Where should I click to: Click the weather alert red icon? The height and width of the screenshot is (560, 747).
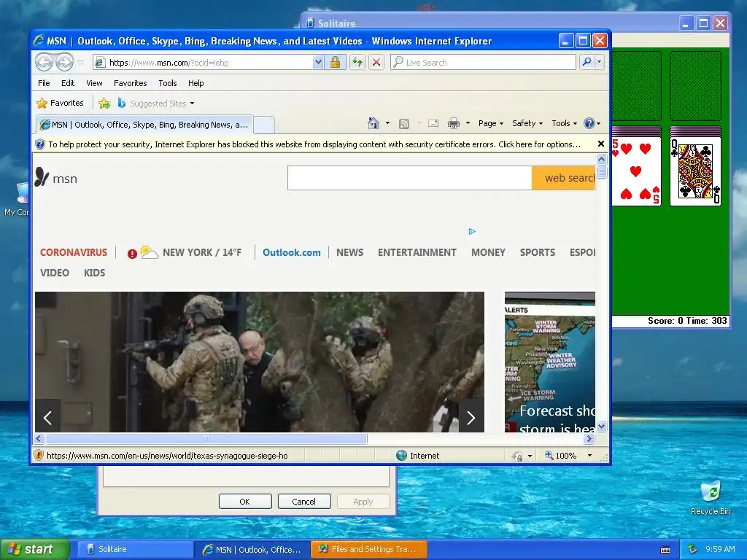132,254
